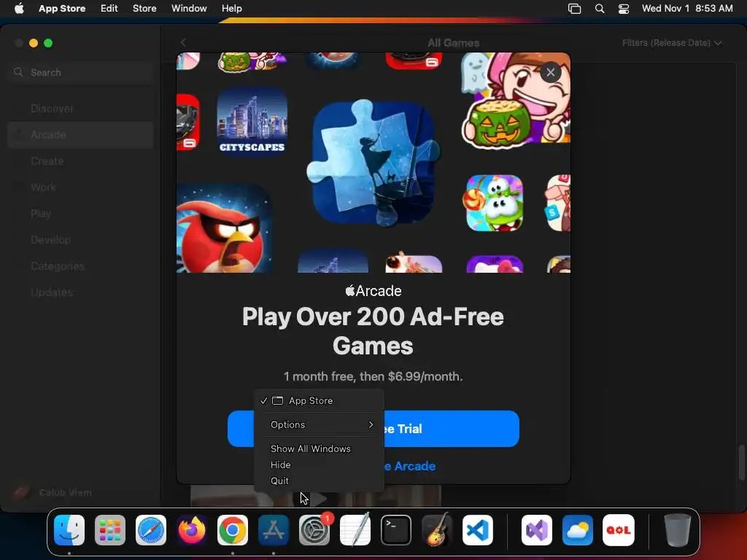Click the Angry Birds game icon
This screenshot has height=560, width=747.
pyautogui.click(x=224, y=228)
